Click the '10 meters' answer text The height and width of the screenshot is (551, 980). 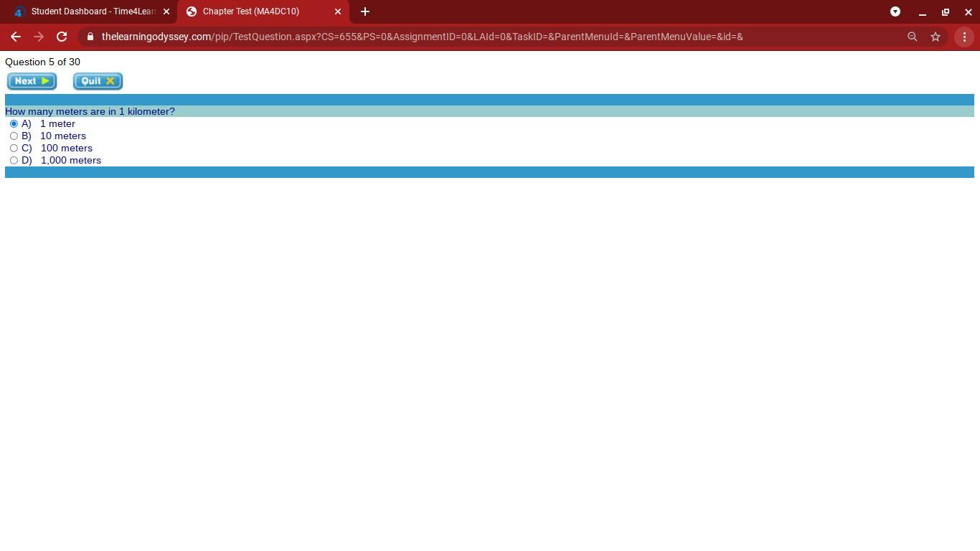[63, 136]
